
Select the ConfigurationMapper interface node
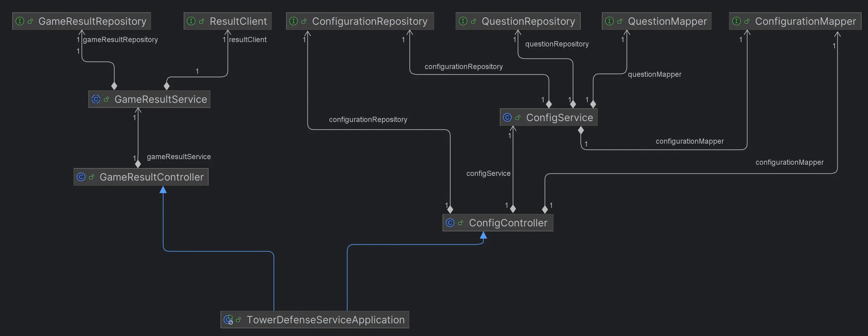pyautogui.click(x=795, y=21)
